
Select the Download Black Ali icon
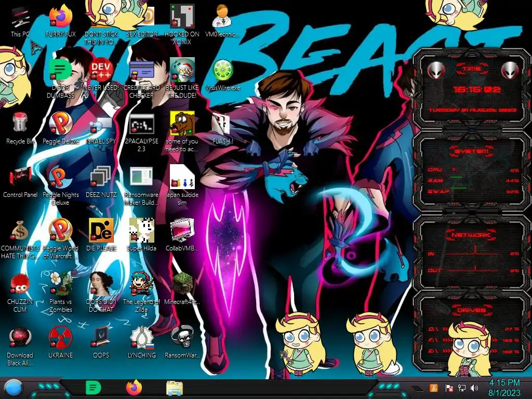(20, 346)
